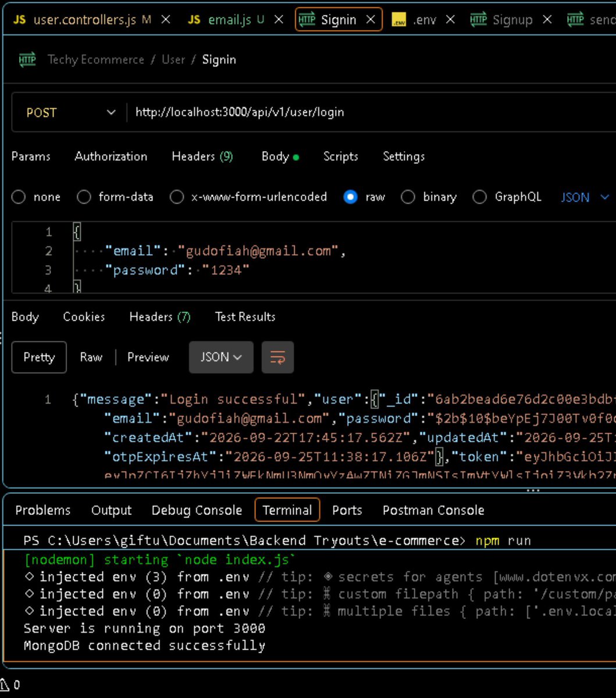Viewport: 616px width, 698px height.
Task: Select the Signin request tab
Action: coord(339,20)
